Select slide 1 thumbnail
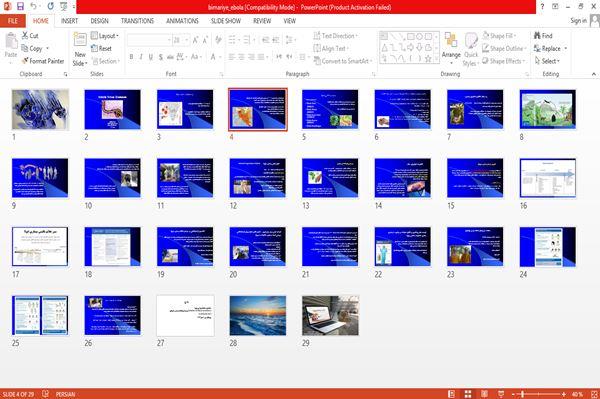 tap(40, 109)
